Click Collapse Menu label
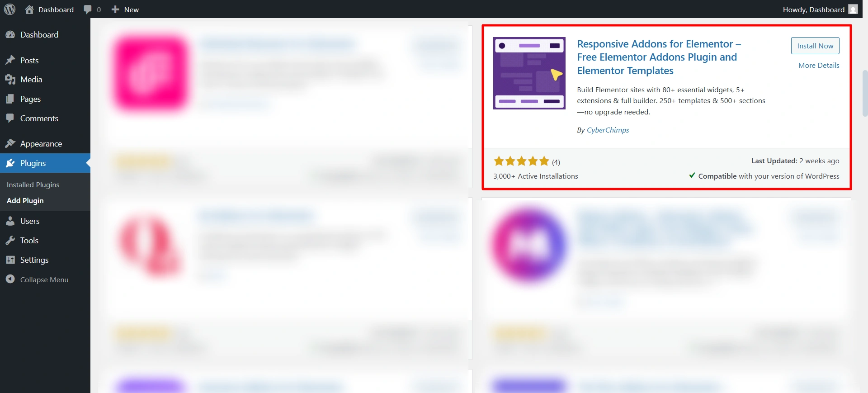This screenshot has height=393, width=868. (x=44, y=279)
